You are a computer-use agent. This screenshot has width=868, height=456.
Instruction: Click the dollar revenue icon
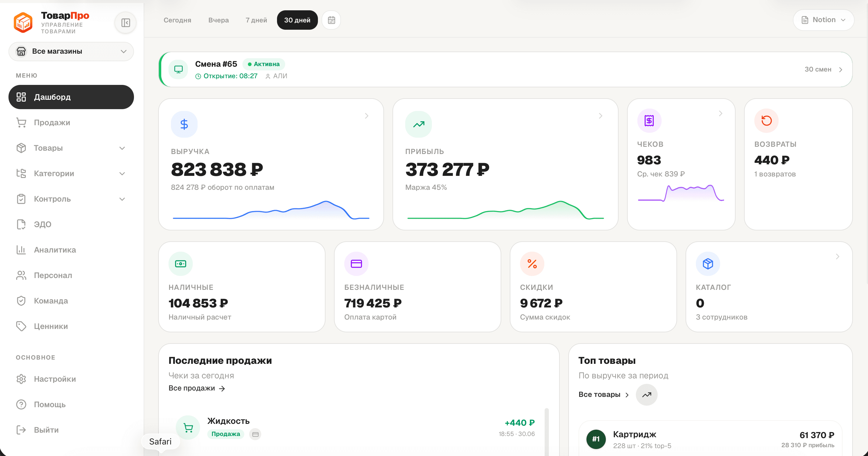tap(184, 124)
